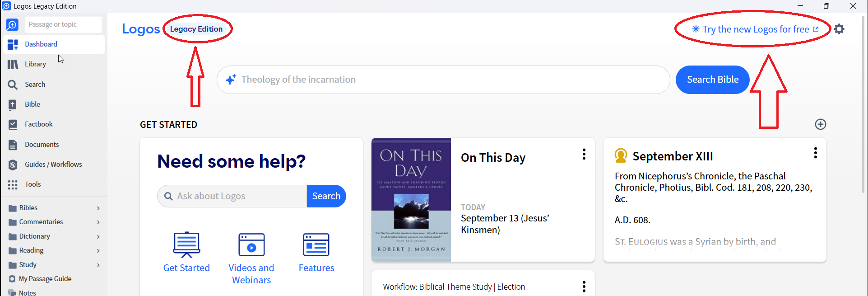Click the Documents page icon
Image resolution: width=868 pixels, height=296 pixels.
[13, 145]
